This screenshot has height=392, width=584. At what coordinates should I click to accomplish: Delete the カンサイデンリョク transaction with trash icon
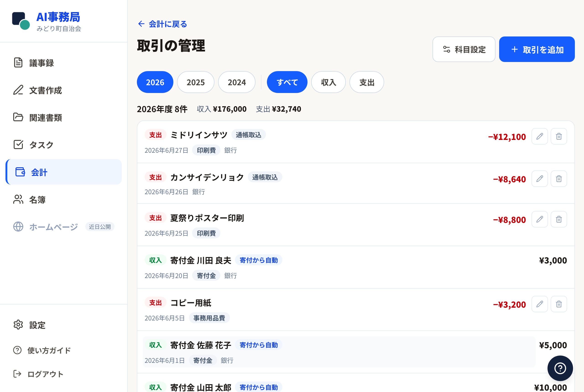coord(559,179)
